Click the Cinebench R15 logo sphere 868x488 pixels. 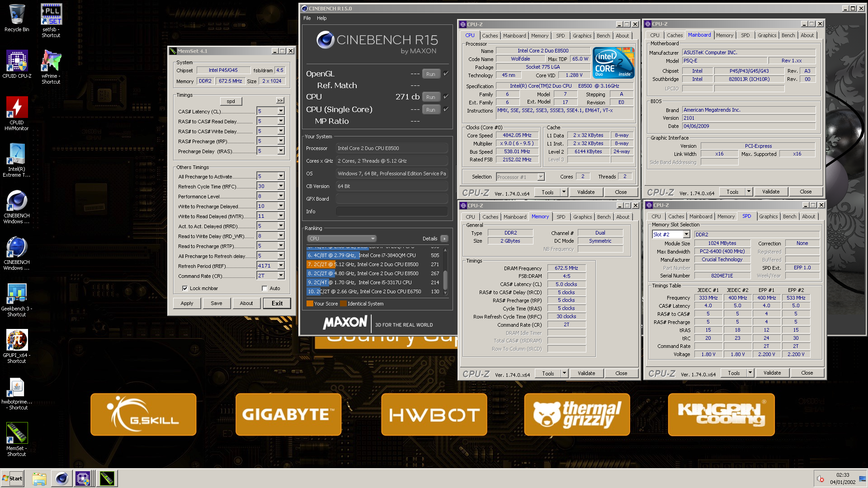pos(325,40)
